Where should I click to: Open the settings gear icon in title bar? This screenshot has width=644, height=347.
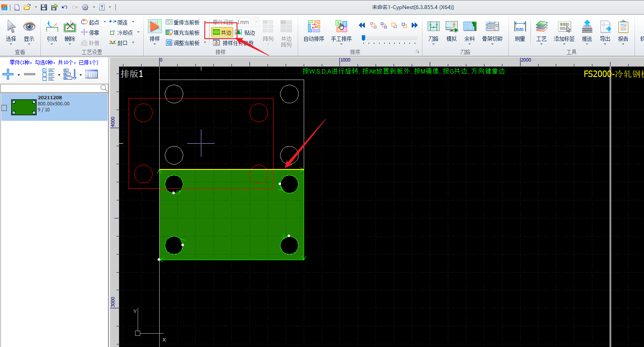tap(85, 7)
